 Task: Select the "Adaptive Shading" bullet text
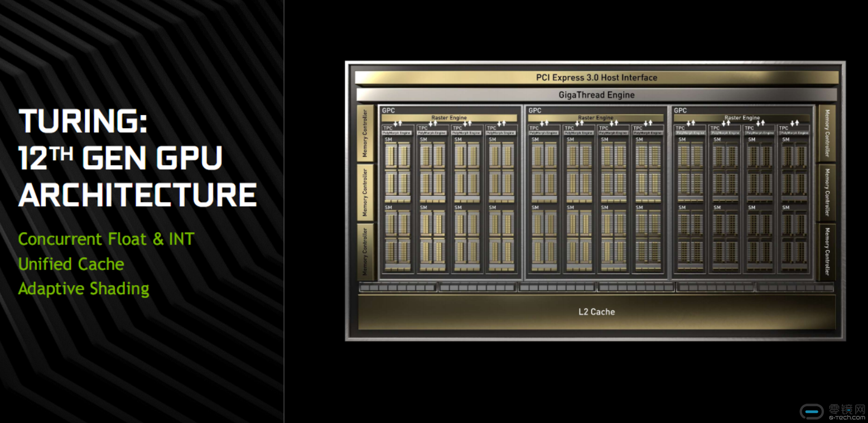click(x=84, y=289)
